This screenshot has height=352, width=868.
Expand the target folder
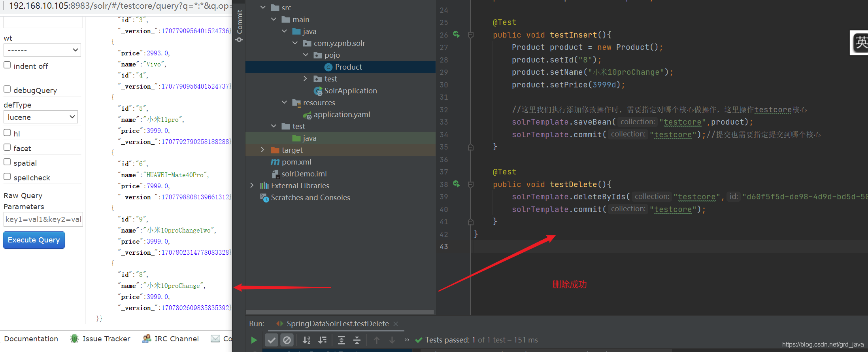[262, 150]
